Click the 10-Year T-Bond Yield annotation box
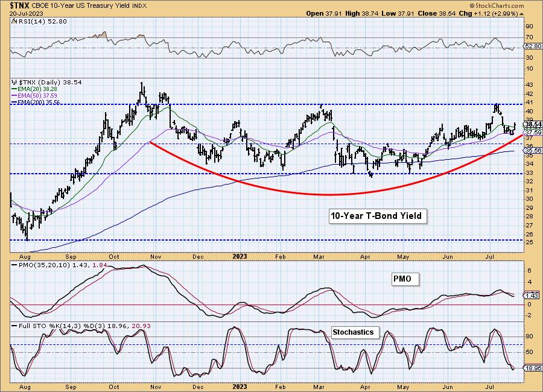The image size is (543, 392). (x=377, y=217)
